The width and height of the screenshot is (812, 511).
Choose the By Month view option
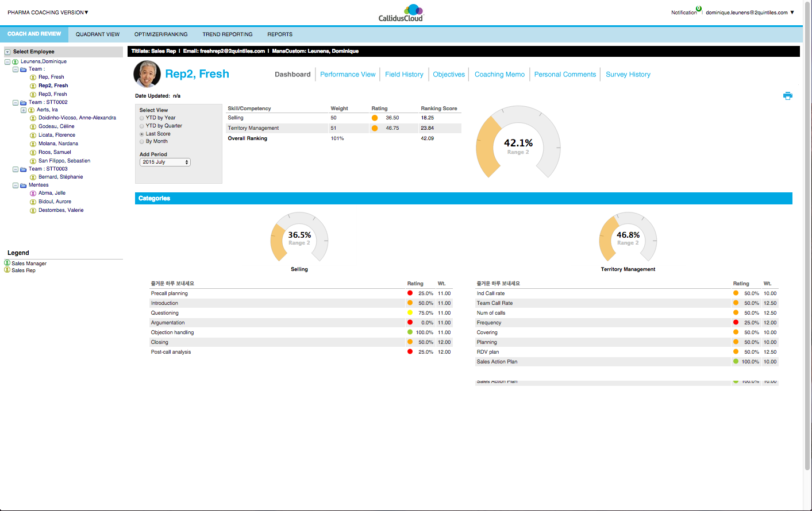click(143, 141)
